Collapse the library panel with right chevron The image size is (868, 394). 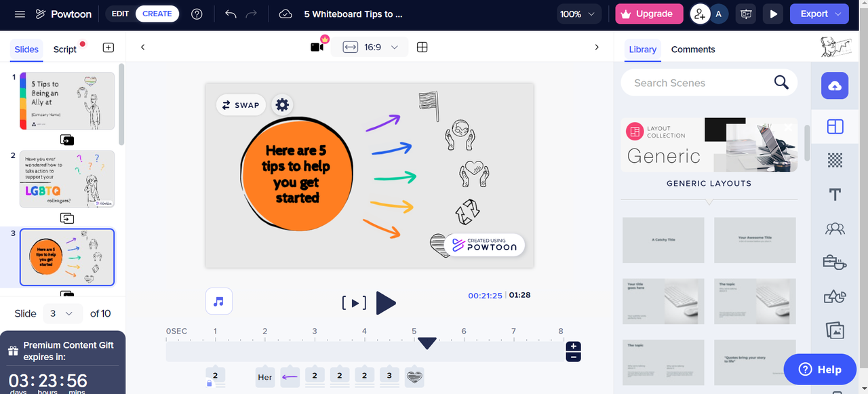(597, 47)
